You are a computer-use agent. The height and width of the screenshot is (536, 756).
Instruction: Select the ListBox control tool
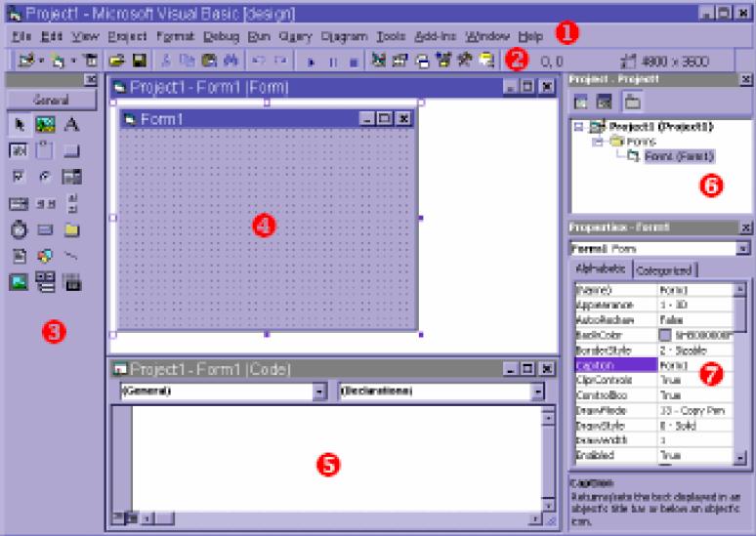coord(19,204)
